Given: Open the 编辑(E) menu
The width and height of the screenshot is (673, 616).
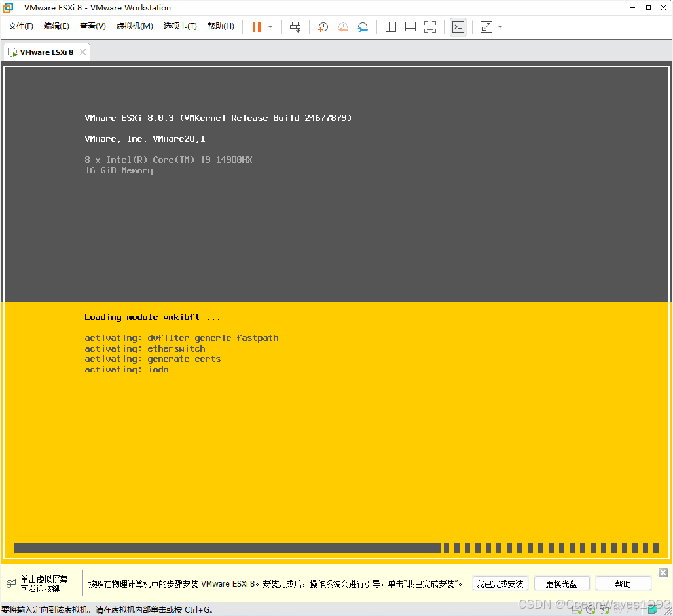Looking at the screenshot, I should (56, 26).
